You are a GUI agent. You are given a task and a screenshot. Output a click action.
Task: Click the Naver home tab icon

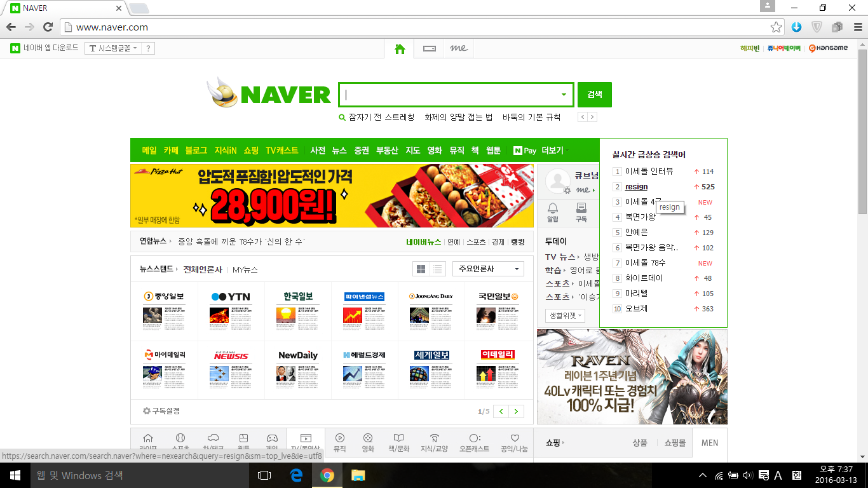[400, 48]
